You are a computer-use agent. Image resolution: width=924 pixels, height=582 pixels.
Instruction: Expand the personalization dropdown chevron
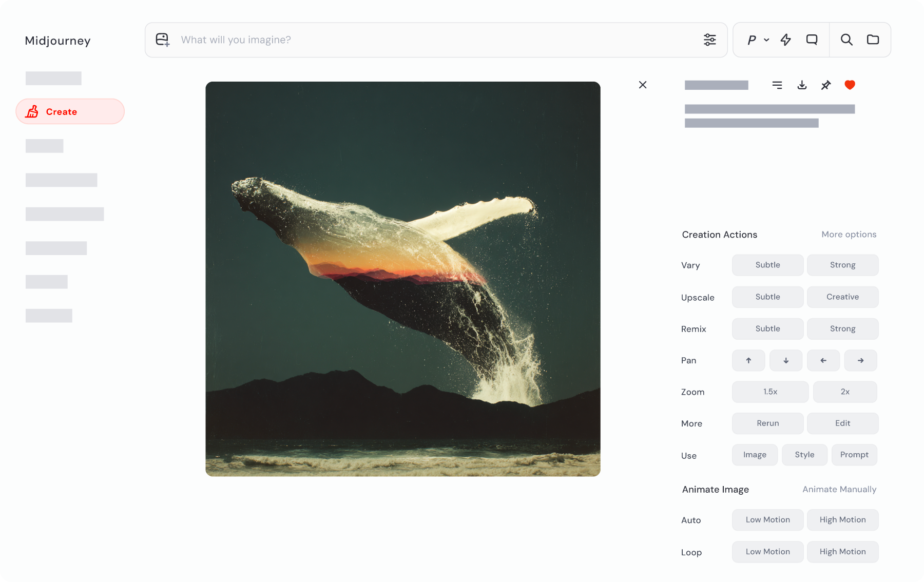click(766, 40)
